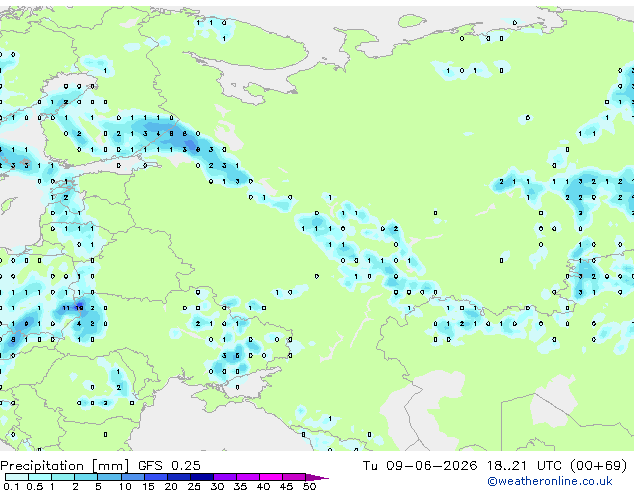Click the 0.1–0.5 mm palest legend swatch
Viewport: 634px width, 490px height.
pyautogui.click(x=17, y=477)
